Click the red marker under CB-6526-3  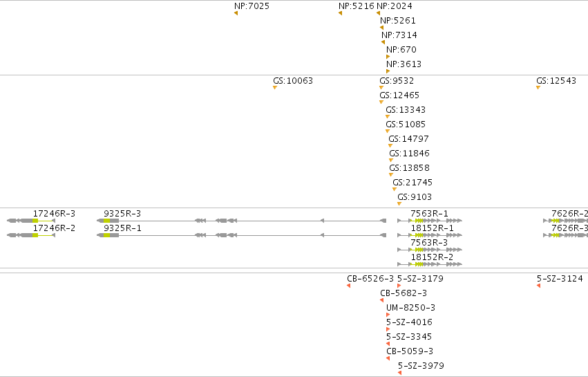[349, 286]
